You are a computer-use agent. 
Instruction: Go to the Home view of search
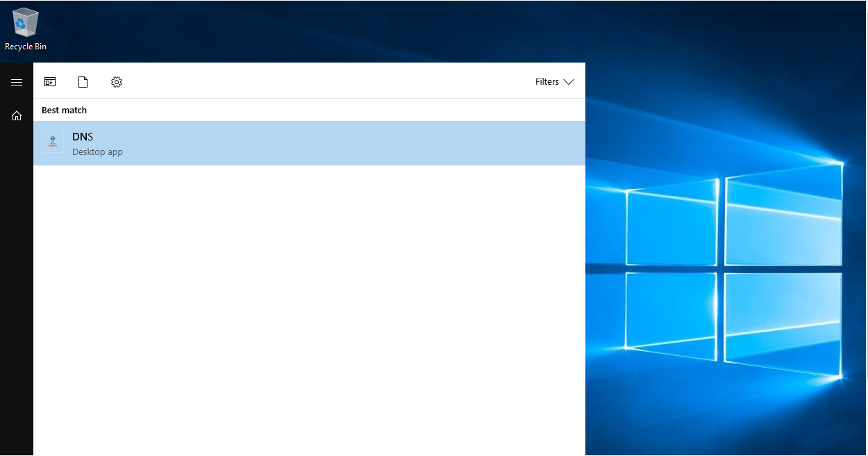pyautogui.click(x=17, y=116)
